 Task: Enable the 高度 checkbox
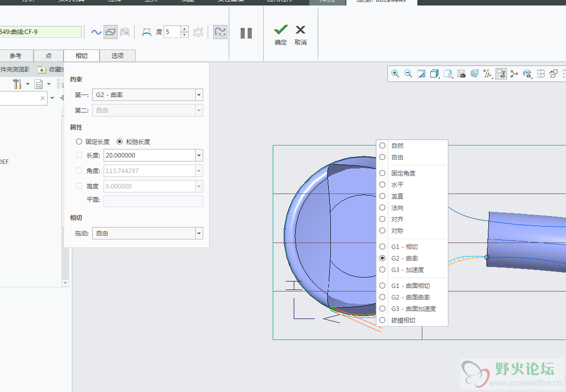[79, 186]
